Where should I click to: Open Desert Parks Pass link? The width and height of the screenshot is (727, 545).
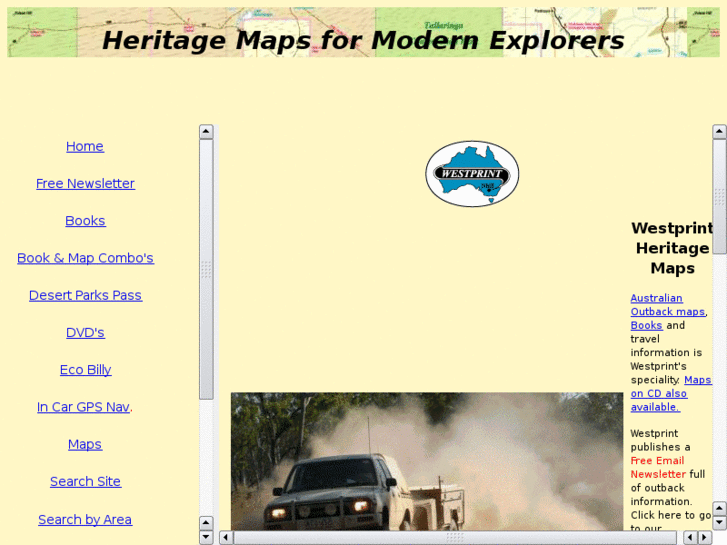pyautogui.click(x=85, y=295)
